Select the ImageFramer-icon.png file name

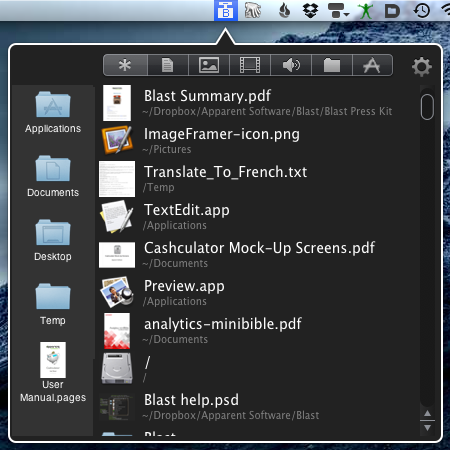pyautogui.click(x=222, y=134)
